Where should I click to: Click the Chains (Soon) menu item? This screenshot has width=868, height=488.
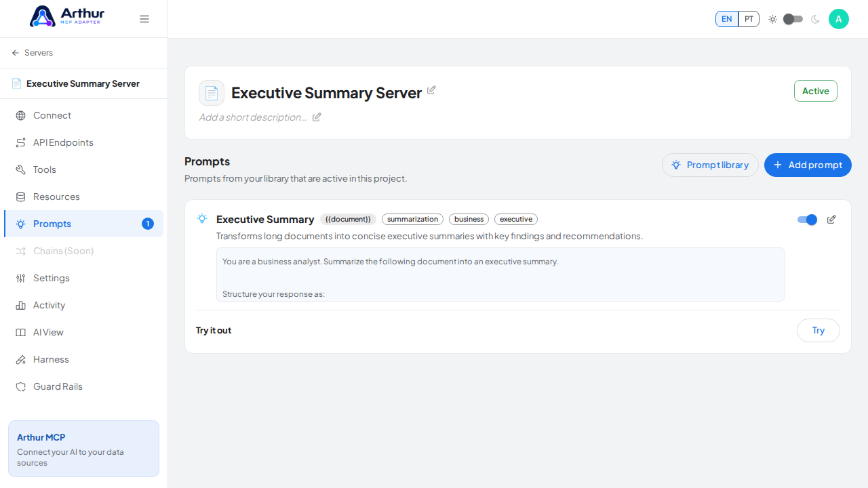[83, 251]
